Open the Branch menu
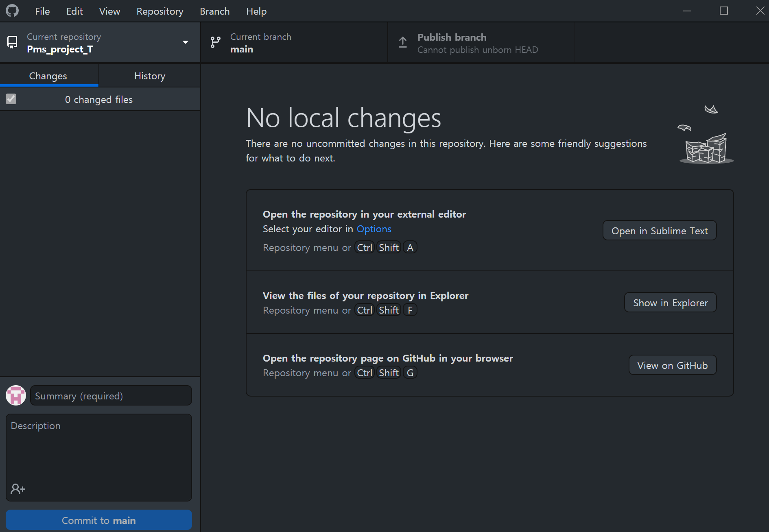The height and width of the screenshot is (532, 769). 215,11
